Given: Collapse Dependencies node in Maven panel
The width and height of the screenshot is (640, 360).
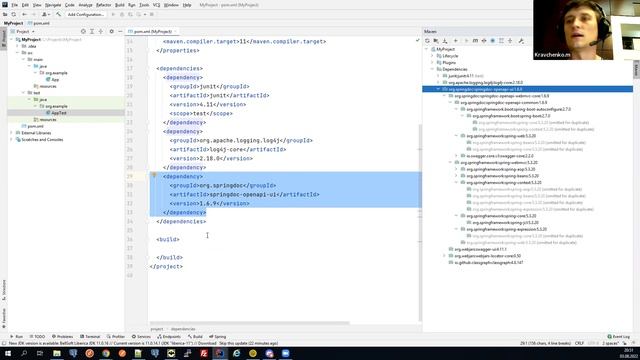Looking at the screenshot, I should point(433,69).
